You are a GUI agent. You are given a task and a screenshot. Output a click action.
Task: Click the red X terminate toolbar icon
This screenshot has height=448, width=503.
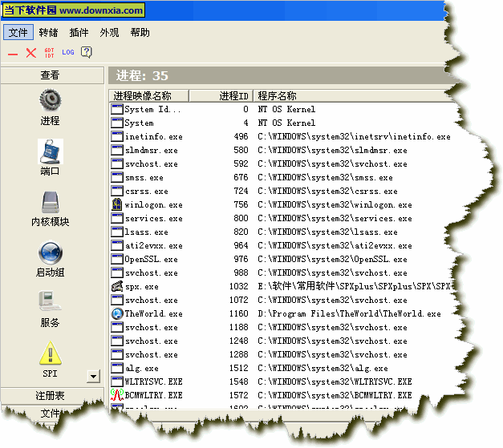[x=31, y=53]
